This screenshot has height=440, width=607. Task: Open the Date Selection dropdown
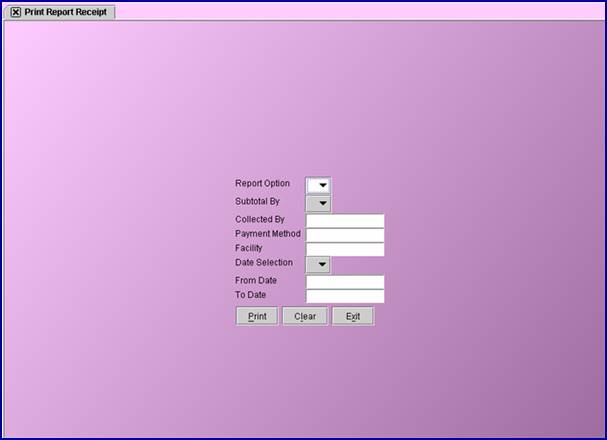(x=318, y=265)
